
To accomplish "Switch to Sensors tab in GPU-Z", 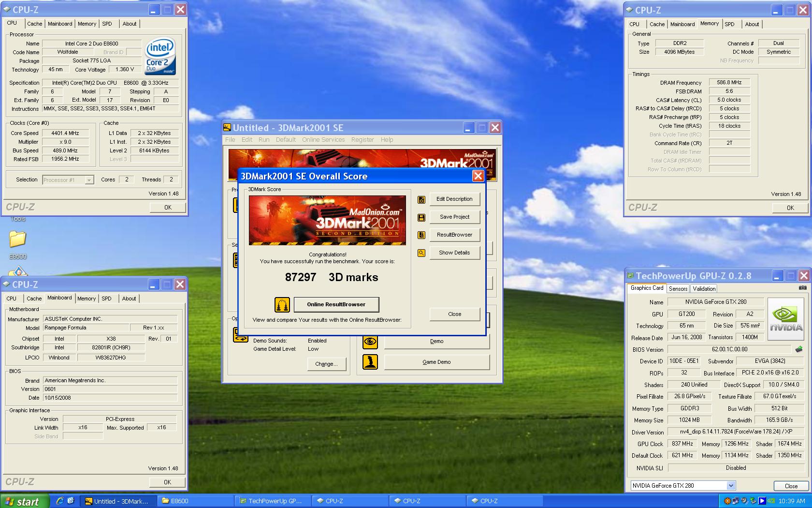I will (x=678, y=289).
